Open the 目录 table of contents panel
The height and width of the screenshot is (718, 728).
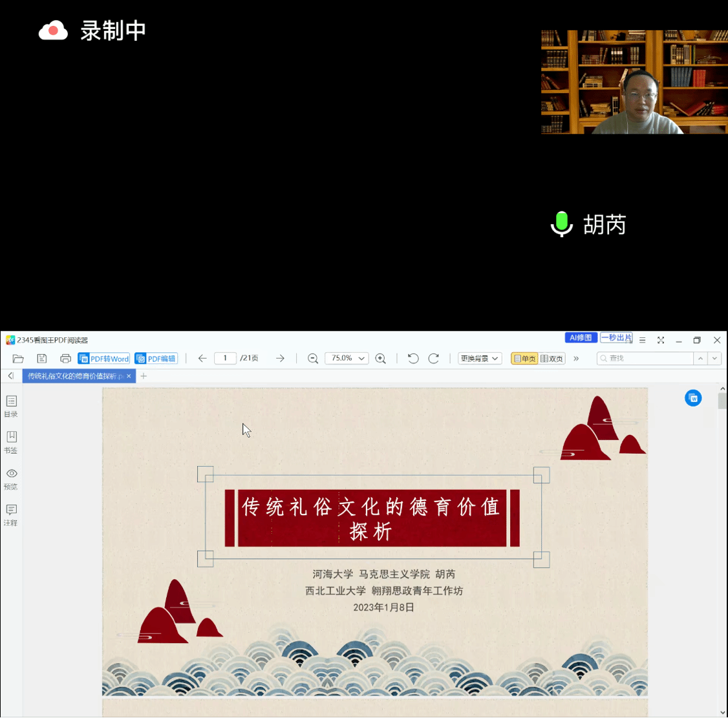(11, 406)
